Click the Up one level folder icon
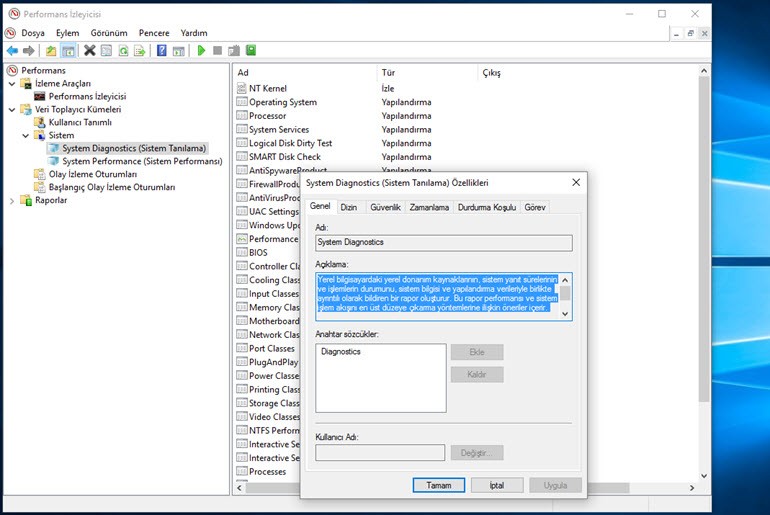The width and height of the screenshot is (770, 515). click(51, 50)
